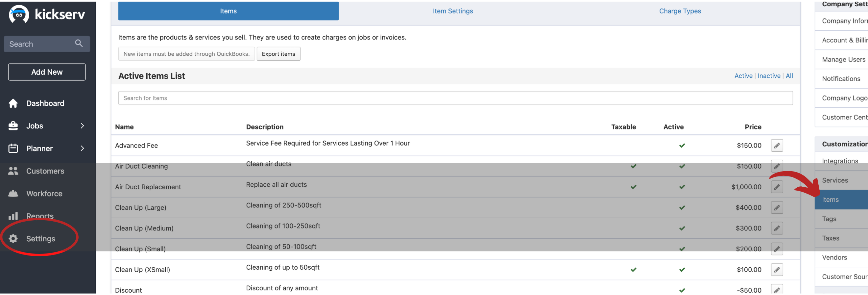
Task: Click the Search for Items field
Action: click(x=455, y=98)
